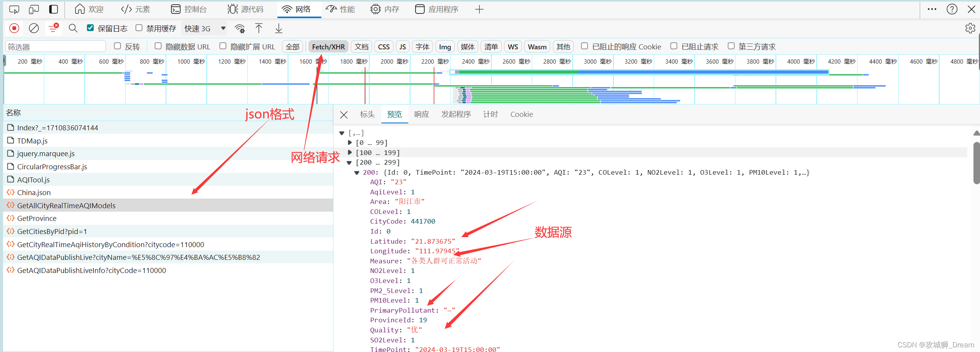Expand the [0 … 99] range
Image resolution: width=980 pixels, height=352 pixels.
click(x=350, y=143)
